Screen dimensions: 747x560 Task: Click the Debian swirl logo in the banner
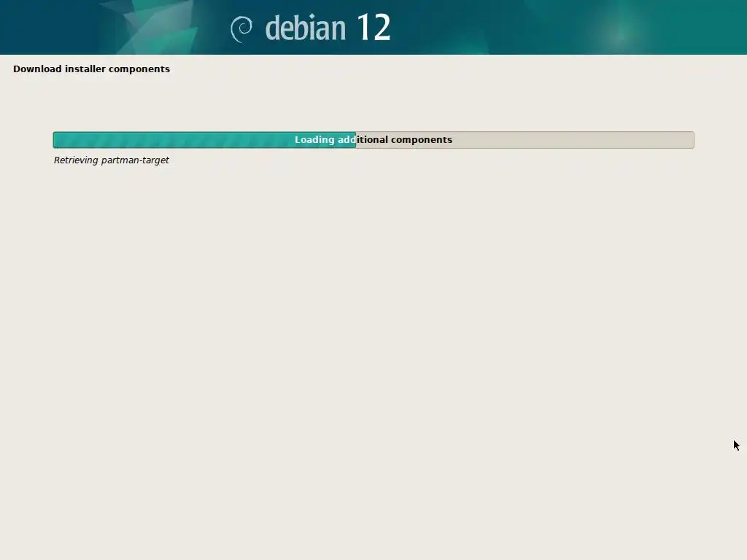click(241, 29)
